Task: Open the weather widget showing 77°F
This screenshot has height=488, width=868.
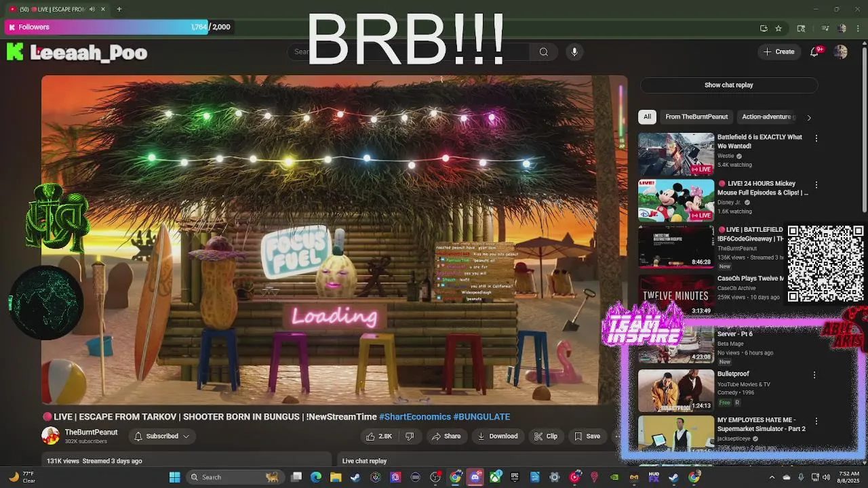Action: [22, 477]
